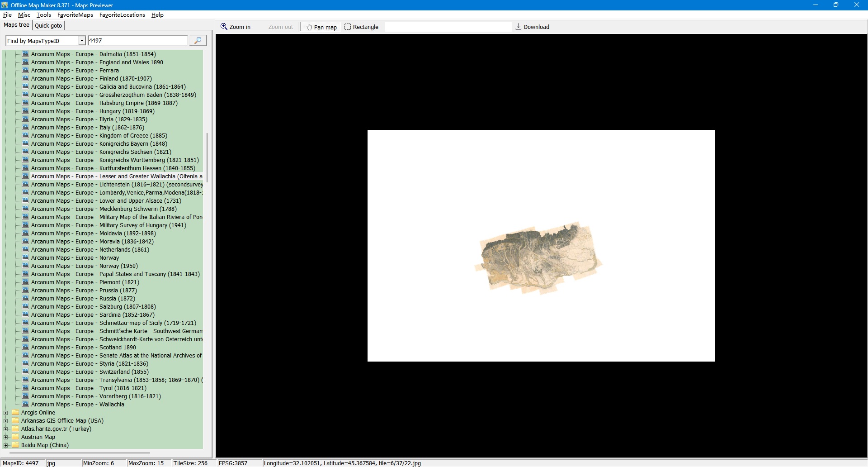This screenshot has height=467, width=868.
Task: Click the magnifier search button
Action: pyautogui.click(x=198, y=41)
